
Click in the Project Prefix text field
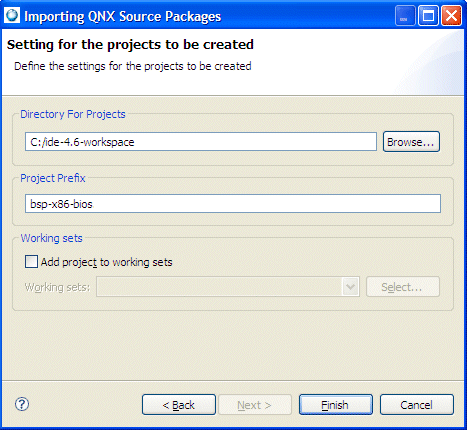click(x=233, y=203)
